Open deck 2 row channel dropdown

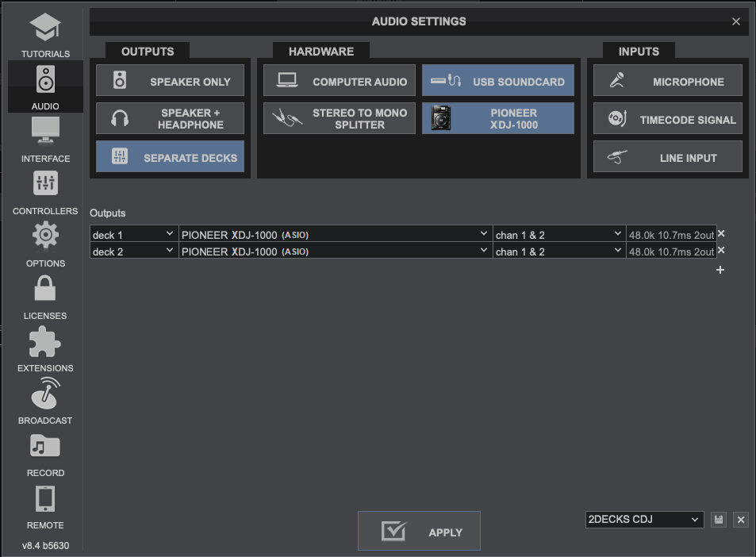coord(559,252)
